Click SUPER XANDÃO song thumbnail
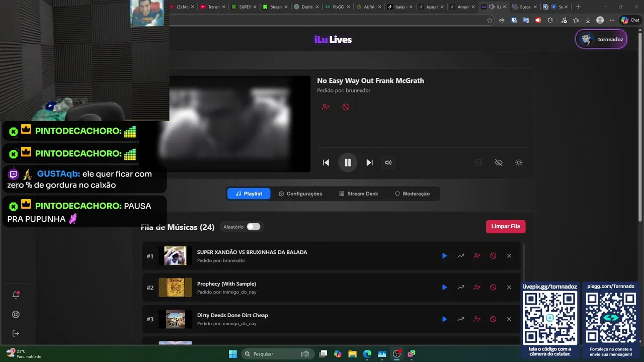The image size is (644, 362). (175, 256)
